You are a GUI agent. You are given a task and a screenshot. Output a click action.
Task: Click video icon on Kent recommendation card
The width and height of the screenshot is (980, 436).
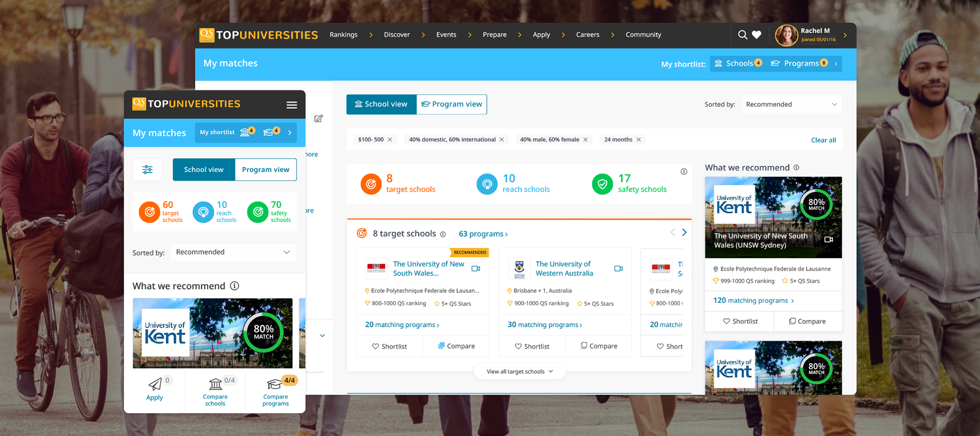coord(829,239)
